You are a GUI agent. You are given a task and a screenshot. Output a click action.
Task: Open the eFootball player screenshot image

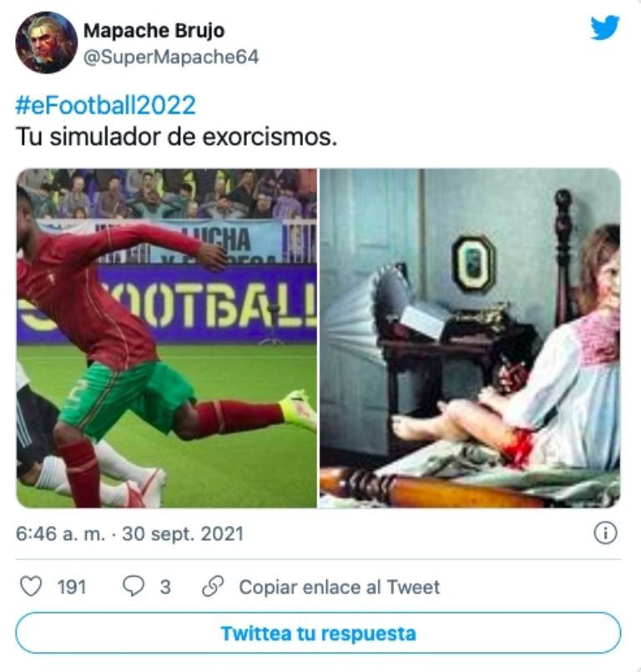coord(167,338)
